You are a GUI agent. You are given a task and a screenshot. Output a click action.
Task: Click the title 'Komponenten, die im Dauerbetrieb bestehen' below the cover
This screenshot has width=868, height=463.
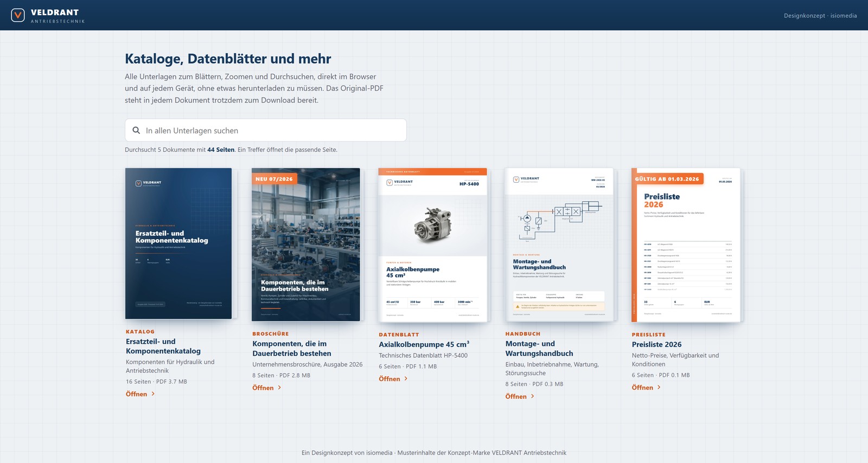tap(292, 349)
